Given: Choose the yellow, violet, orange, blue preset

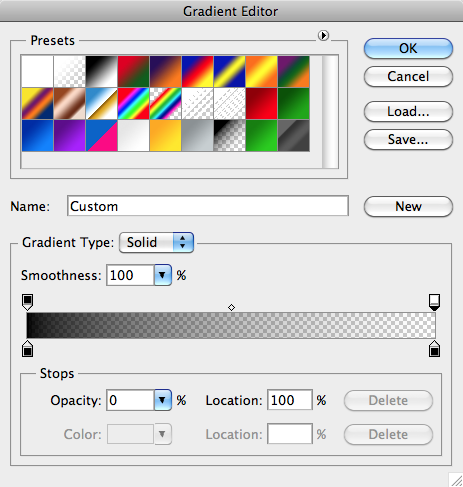Looking at the screenshot, I should 37,103.
